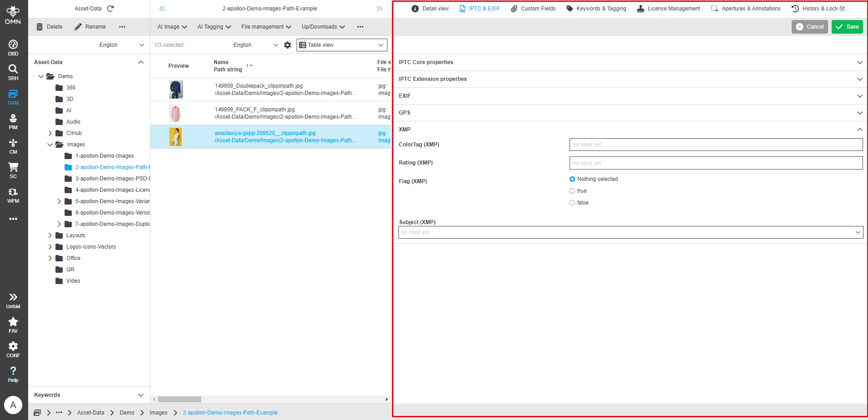Open the SRH search module
The width and height of the screenshot is (868, 420).
pos(13,72)
